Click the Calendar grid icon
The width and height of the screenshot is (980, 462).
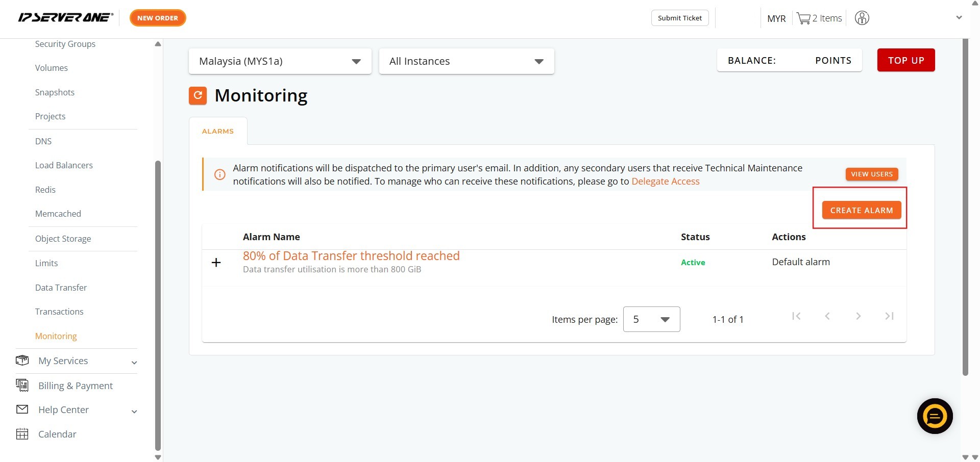22,434
